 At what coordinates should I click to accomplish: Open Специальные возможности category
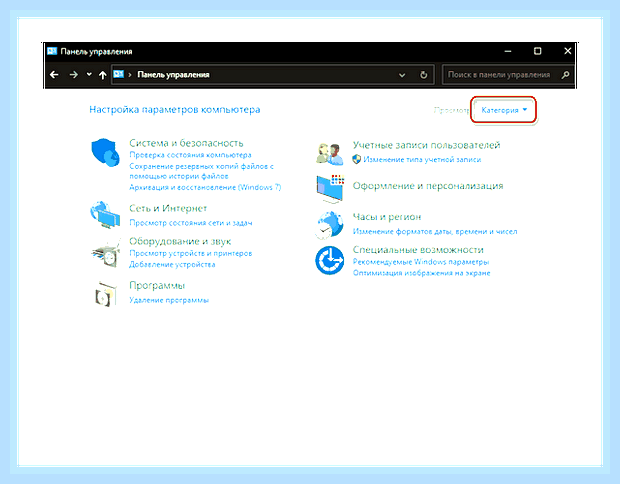tap(418, 250)
